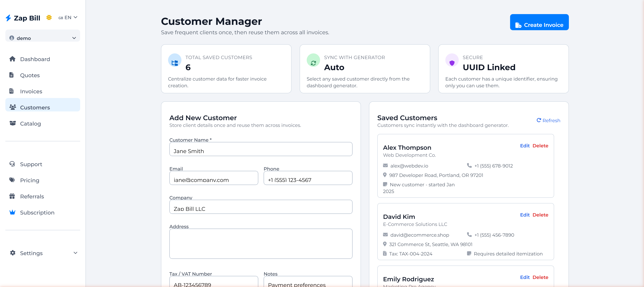Image resolution: width=644 pixels, height=287 pixels.
Task: Click the Customers people icon
Action: (x=13, y=107)
